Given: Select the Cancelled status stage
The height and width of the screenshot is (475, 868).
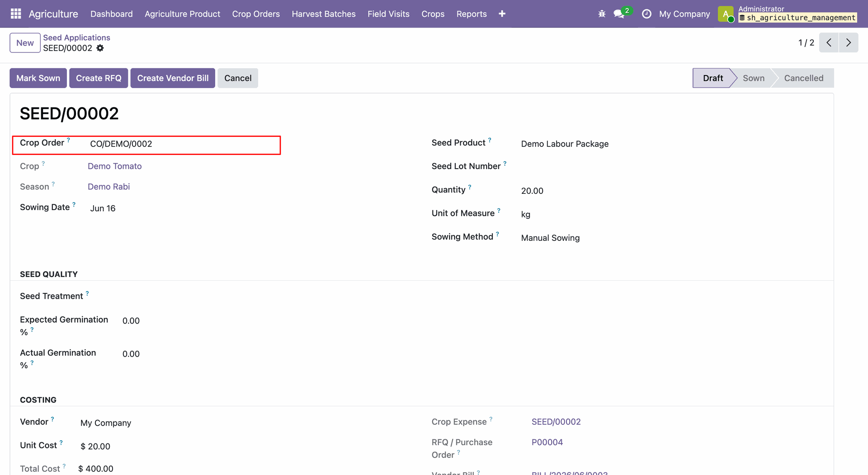Looking at the screenshot, I should click(x=803, y=78).
